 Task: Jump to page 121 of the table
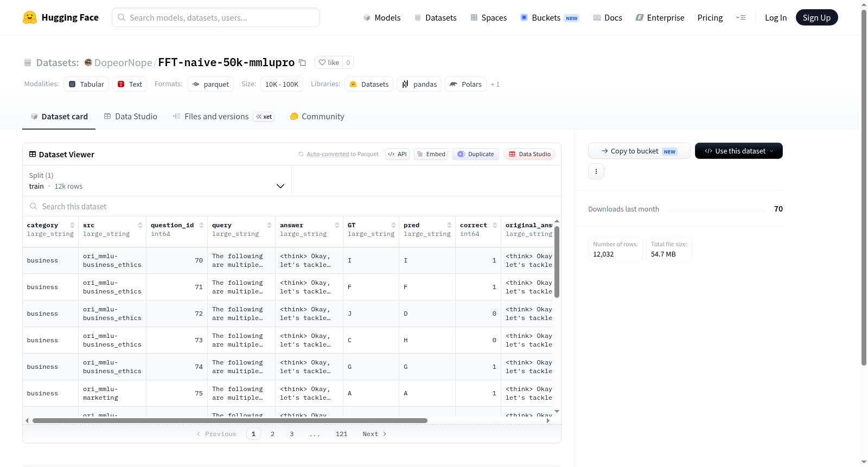(341, 434)
